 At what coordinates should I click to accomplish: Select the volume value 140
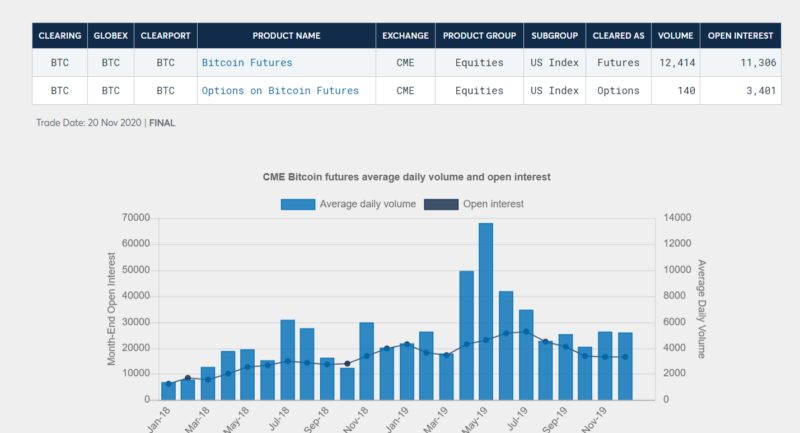click(686, 91)
